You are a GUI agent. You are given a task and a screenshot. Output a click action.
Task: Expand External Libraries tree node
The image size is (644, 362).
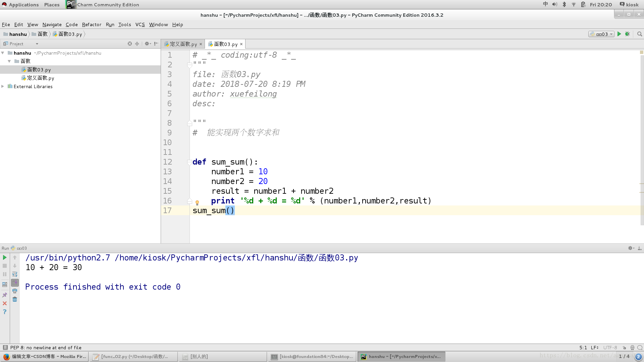point(3,86)
